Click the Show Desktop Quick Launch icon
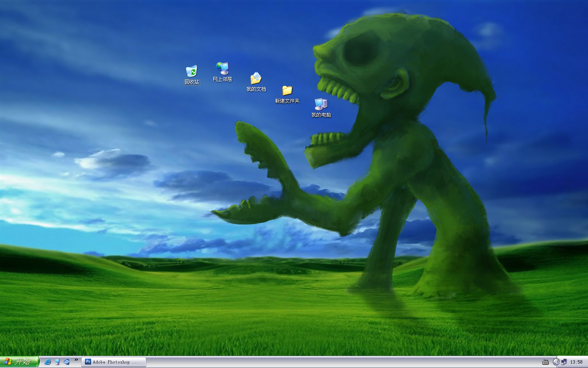 point(57,362)
